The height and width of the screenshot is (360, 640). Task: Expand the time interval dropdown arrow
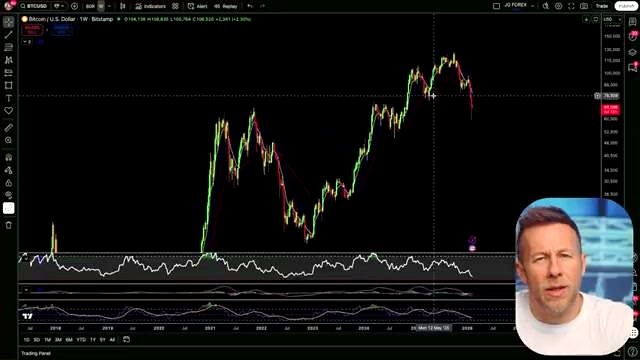(x=109, y=6)
